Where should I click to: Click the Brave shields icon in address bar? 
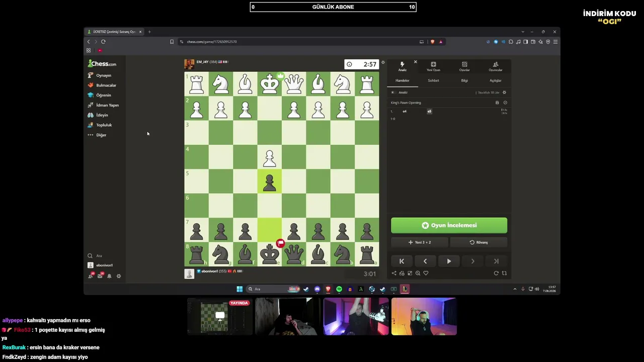click(432, 42)
